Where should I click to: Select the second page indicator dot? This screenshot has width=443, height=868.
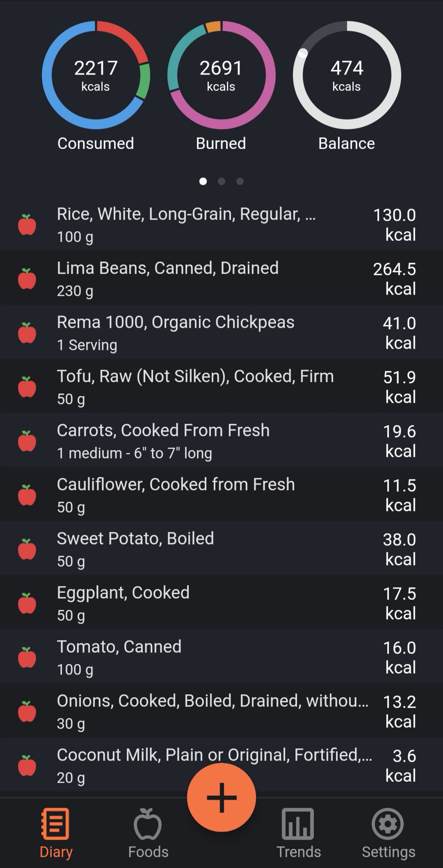click(x=221, y=181)
